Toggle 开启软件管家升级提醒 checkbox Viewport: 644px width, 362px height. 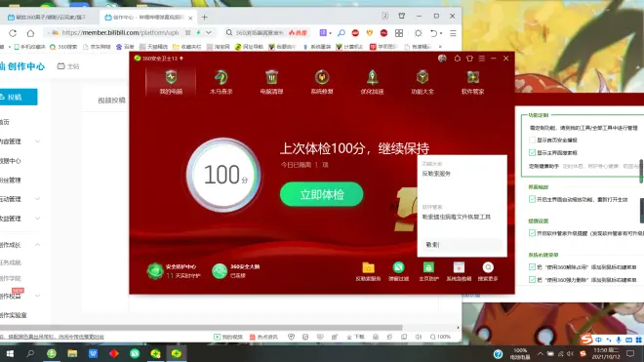click(x=533, y=233)
